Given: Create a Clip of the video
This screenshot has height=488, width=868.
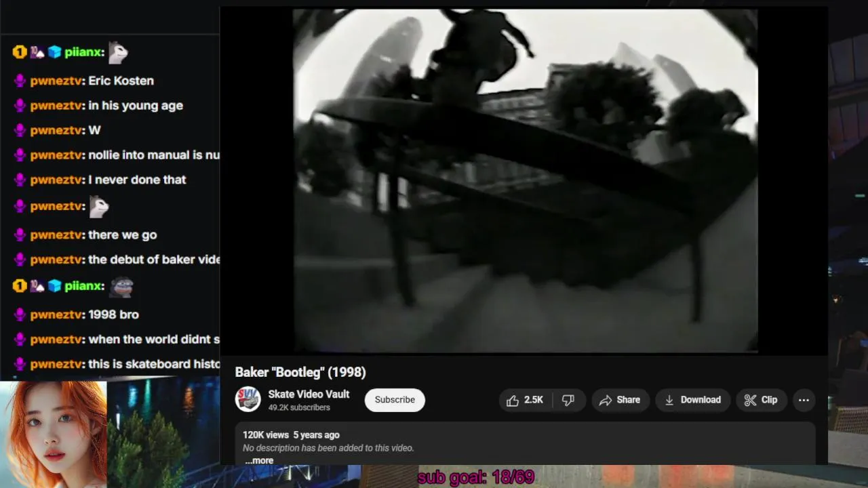Looking at the screenshot, I should pos(761,400).
